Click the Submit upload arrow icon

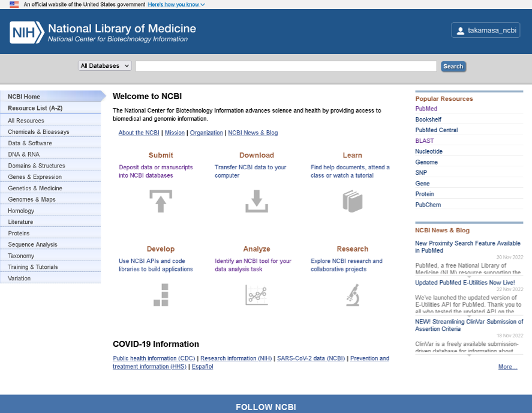pos(161,201)
